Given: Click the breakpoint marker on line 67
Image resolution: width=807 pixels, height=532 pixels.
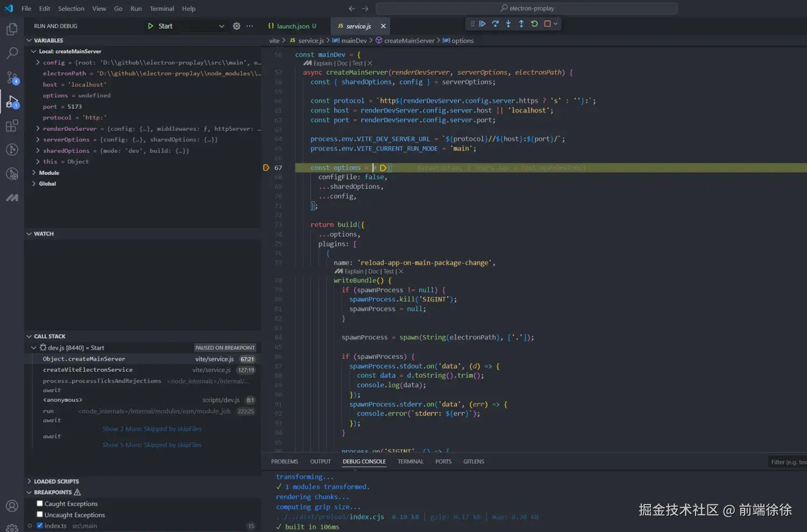Looking at the screenshot, I should 266,168.
